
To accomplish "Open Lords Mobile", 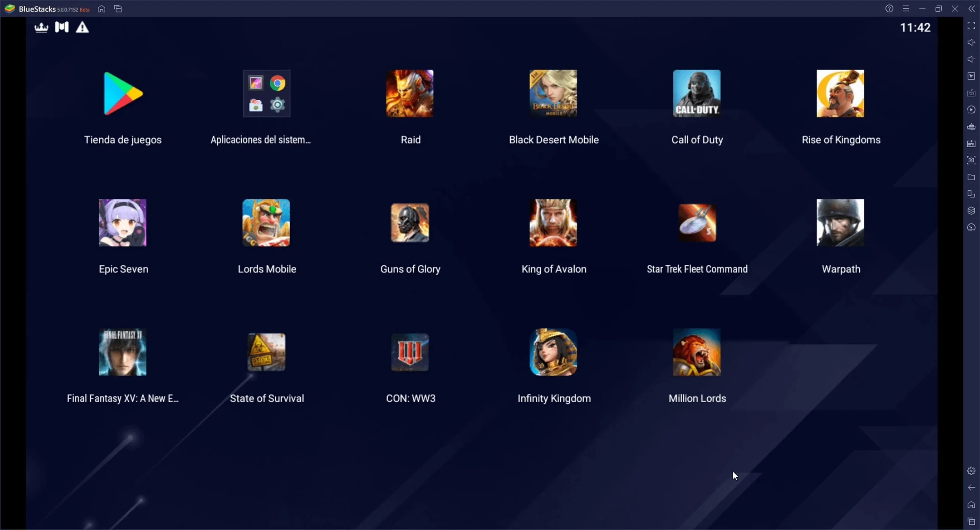I will click(266, 223).
